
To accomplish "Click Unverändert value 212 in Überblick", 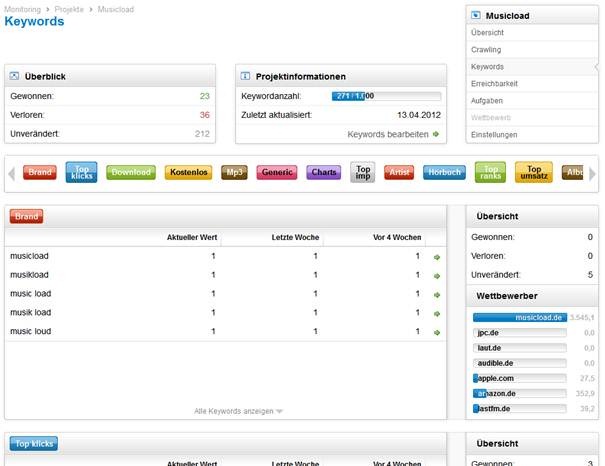I will point(202,134).
